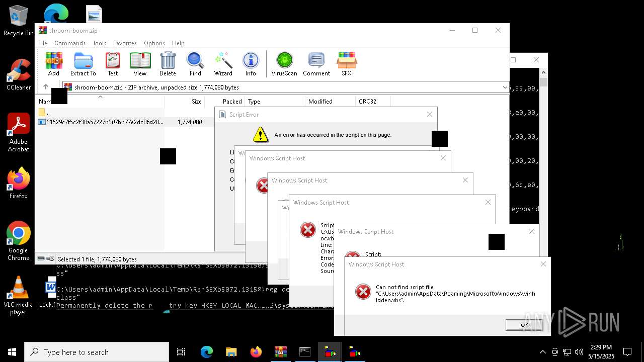644x362 pixels.
Task: Close the front Windows Script Host dialog
Action: click(543, 264)
